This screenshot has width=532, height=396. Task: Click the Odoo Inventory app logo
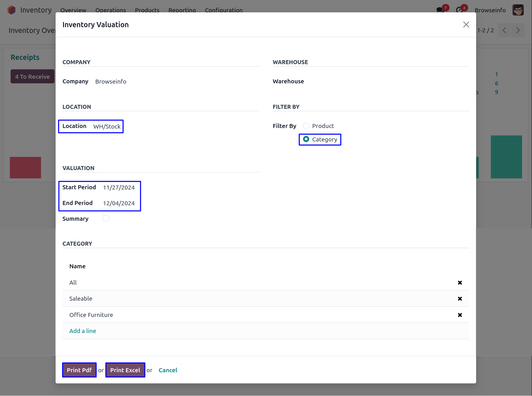[11, 10]
